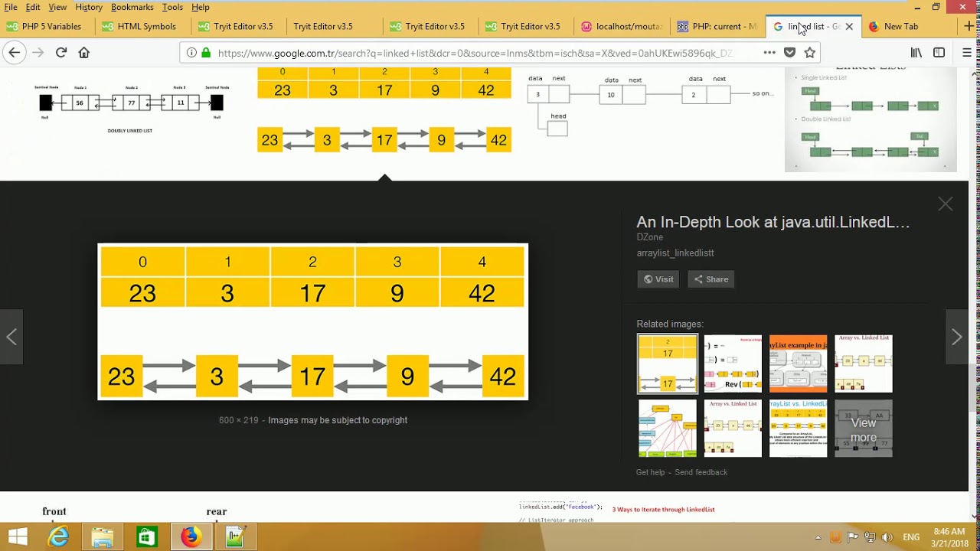Viewport: 980px width, 551px height.
Task: Select the Rev related image thumbnail
Action: (x=733, y=364)
